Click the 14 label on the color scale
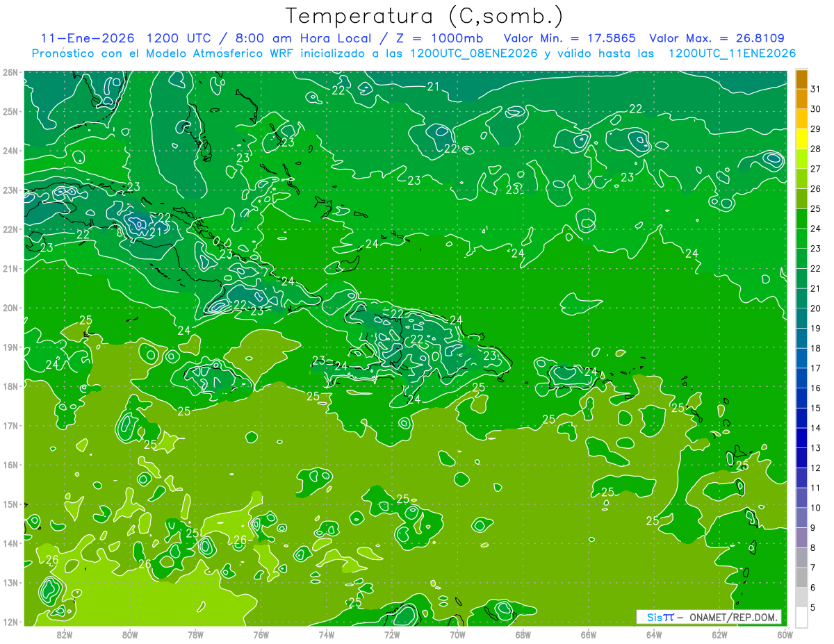The height and width of the screenshot is (644, 834). point(816,428)
